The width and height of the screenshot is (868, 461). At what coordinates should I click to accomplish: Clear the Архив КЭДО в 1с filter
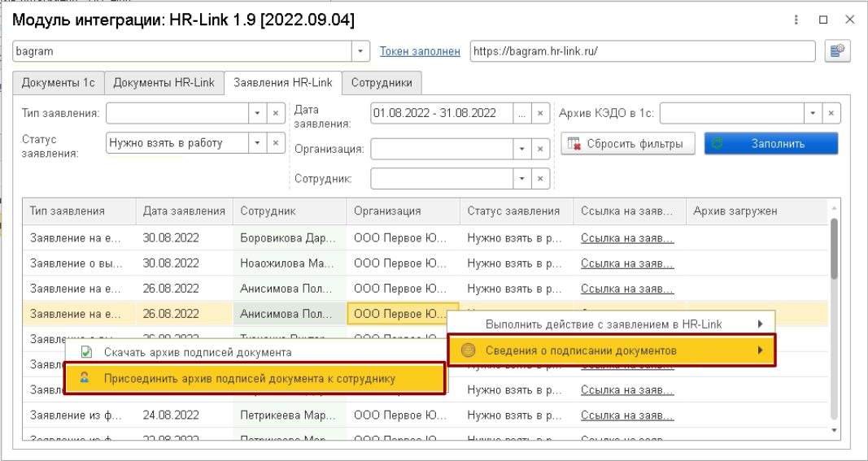[x=831, y=113]
